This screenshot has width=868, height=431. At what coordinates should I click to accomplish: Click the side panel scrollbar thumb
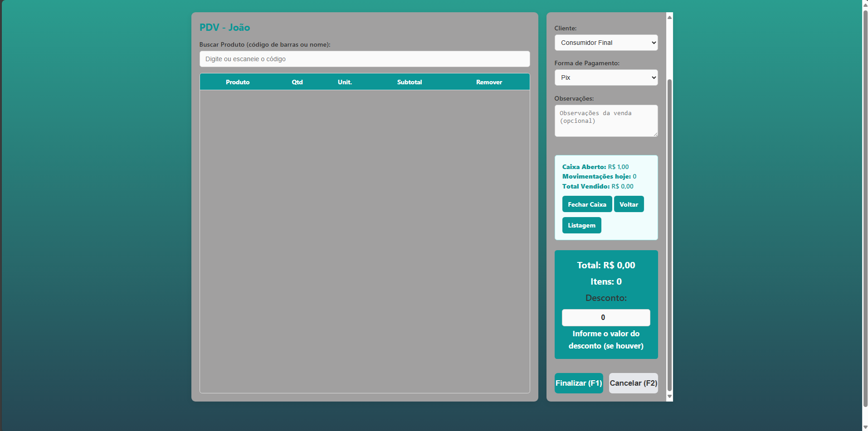(669, 235)
